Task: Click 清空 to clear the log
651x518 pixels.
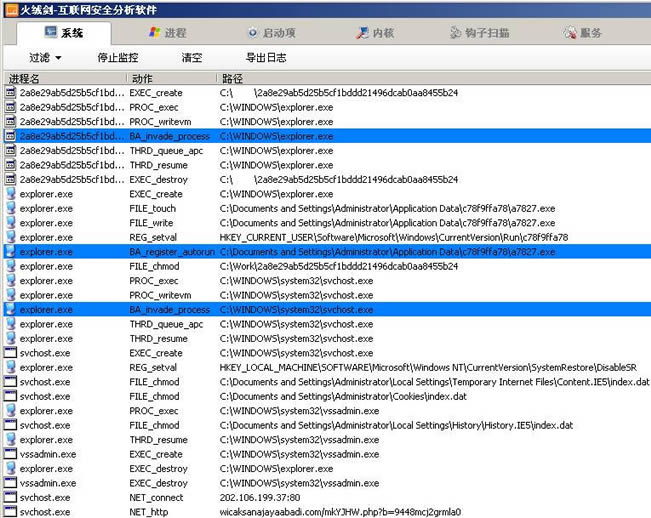Action: [191, 58]
